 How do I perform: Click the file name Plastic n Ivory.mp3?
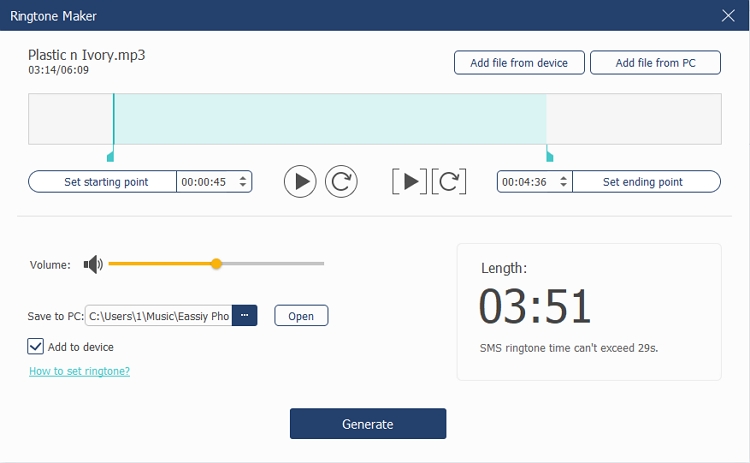pyautogui.click(x=87, y=55)
